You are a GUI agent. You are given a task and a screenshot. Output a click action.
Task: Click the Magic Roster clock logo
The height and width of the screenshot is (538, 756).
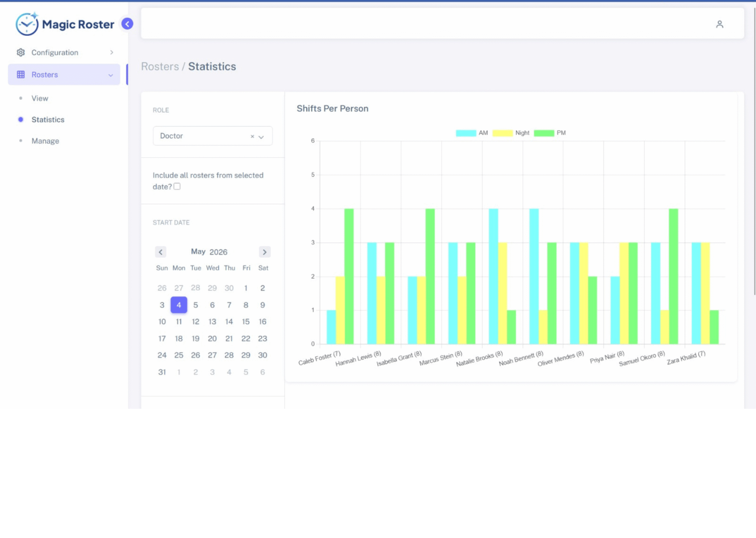click(27, 24)
